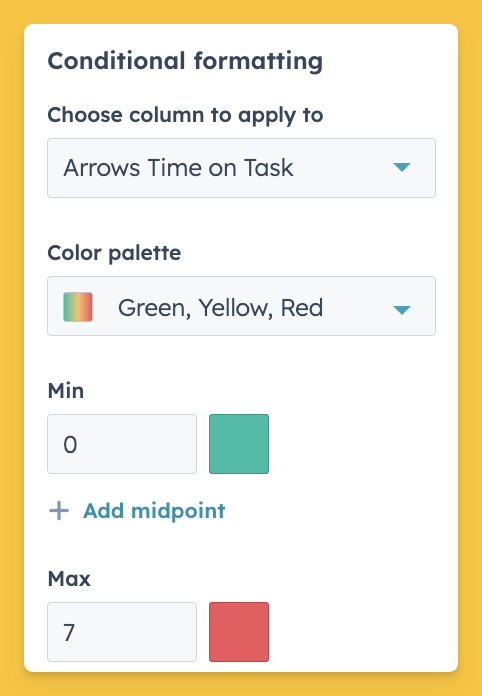This screenshot has height=696, width=482.
Task: Click the Min label
Action: (x=66, y=391)
